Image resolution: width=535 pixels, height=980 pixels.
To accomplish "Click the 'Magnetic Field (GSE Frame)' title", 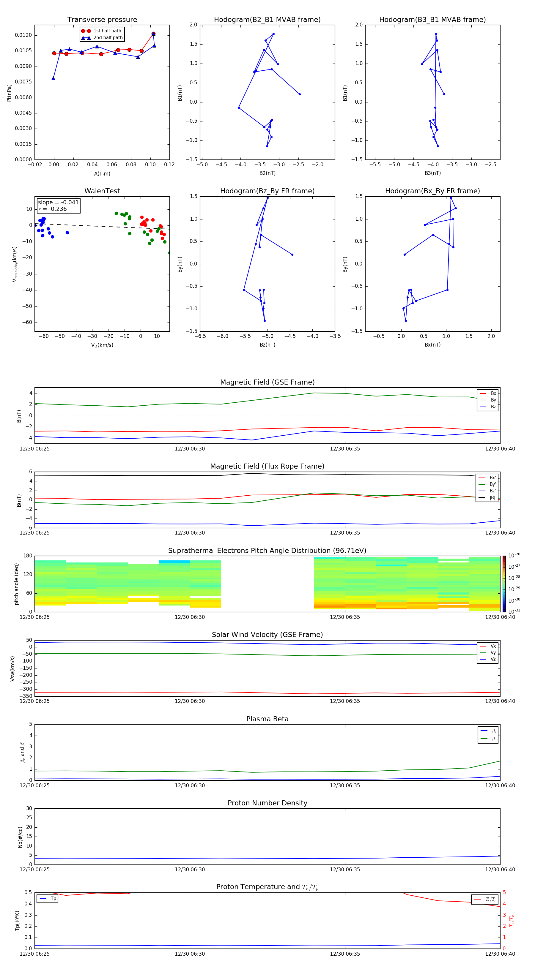I will (267, 382).
